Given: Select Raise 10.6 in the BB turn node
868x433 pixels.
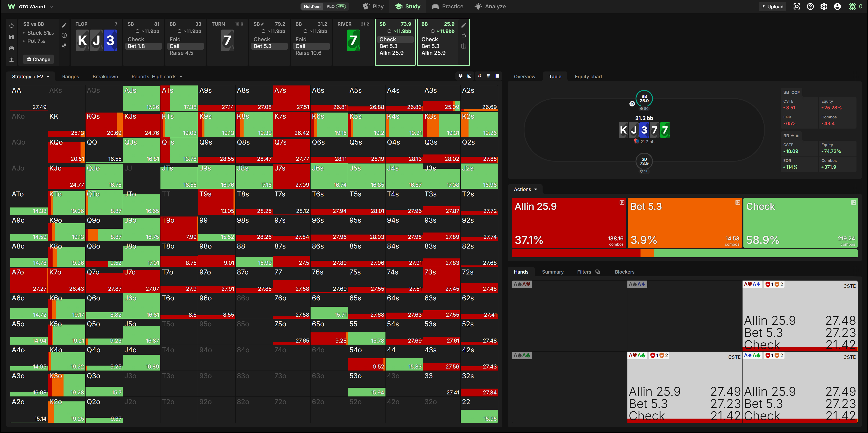Looking at the screenshot, I should (308, 53).
